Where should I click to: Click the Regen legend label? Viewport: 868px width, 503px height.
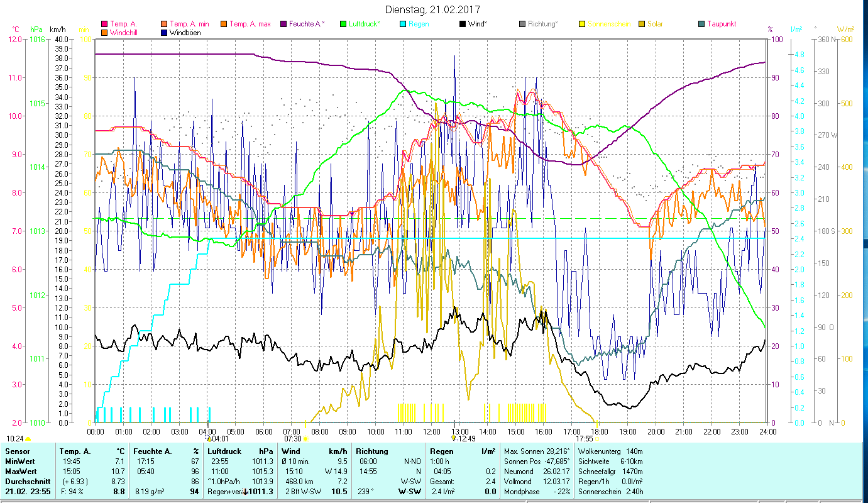click(419, 24)
